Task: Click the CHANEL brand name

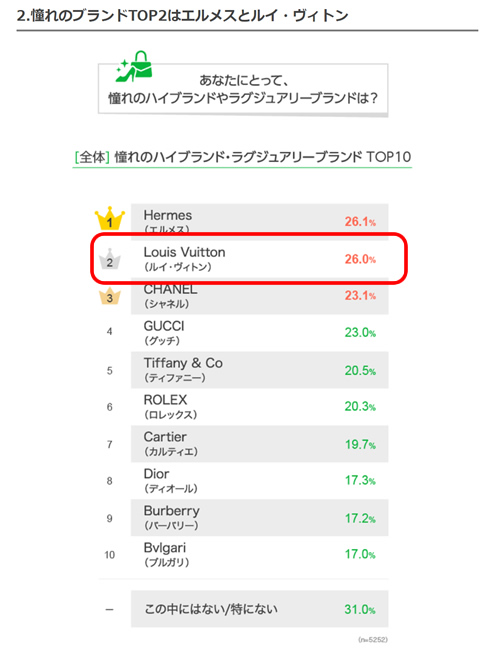Action: 171,289
